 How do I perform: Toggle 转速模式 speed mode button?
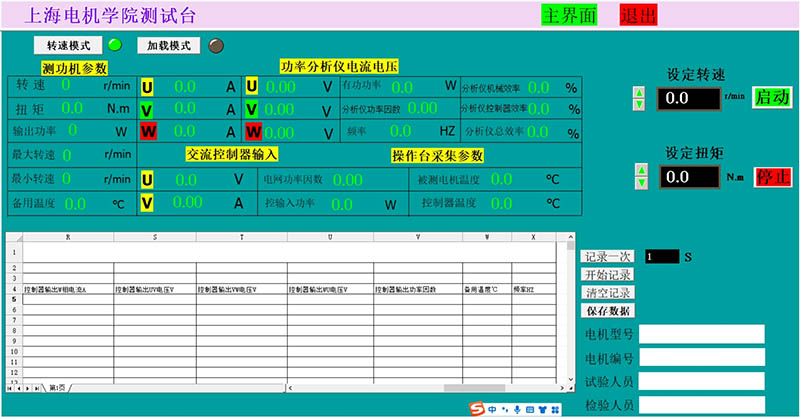[x=68, y=46]
